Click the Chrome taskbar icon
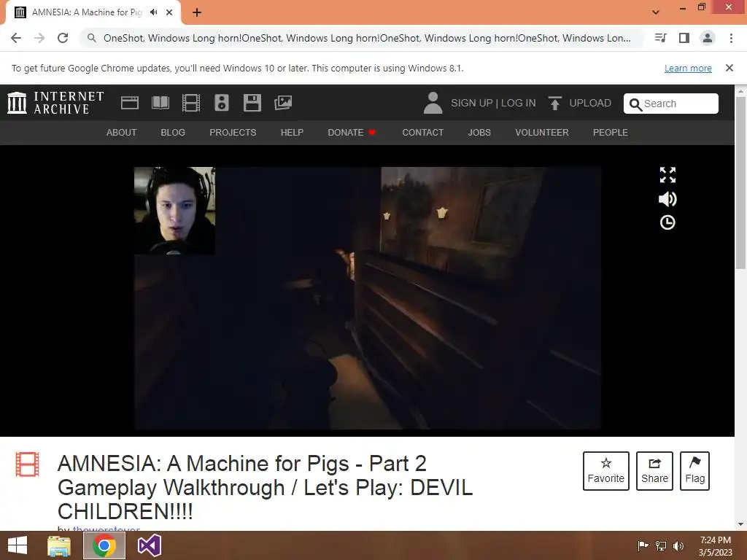Image resolution: width=747 pixels, height=560 pixels. click(104, 545)
